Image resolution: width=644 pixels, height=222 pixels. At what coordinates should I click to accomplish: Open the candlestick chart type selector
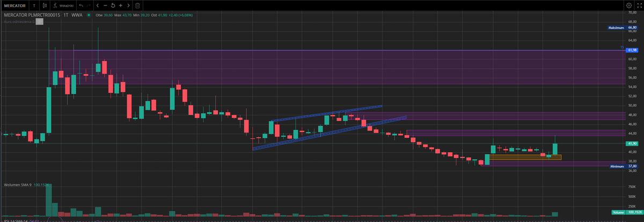(46, 5)
